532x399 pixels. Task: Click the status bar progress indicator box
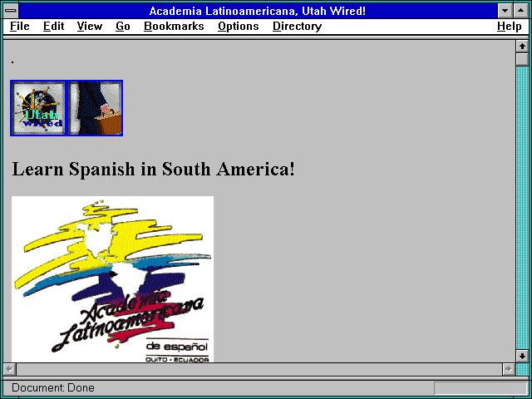[480, 388]
